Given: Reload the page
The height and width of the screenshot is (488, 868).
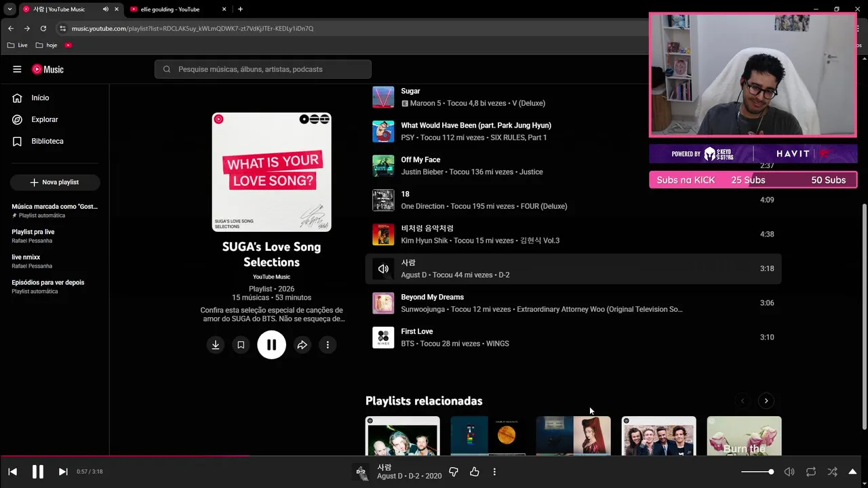Looking at the screenshot, I should 43,28.
